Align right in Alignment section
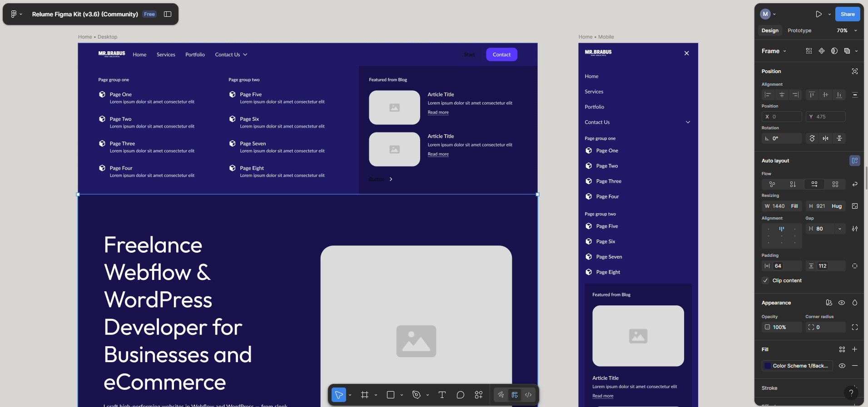868x407 pixels. point(795,95)
